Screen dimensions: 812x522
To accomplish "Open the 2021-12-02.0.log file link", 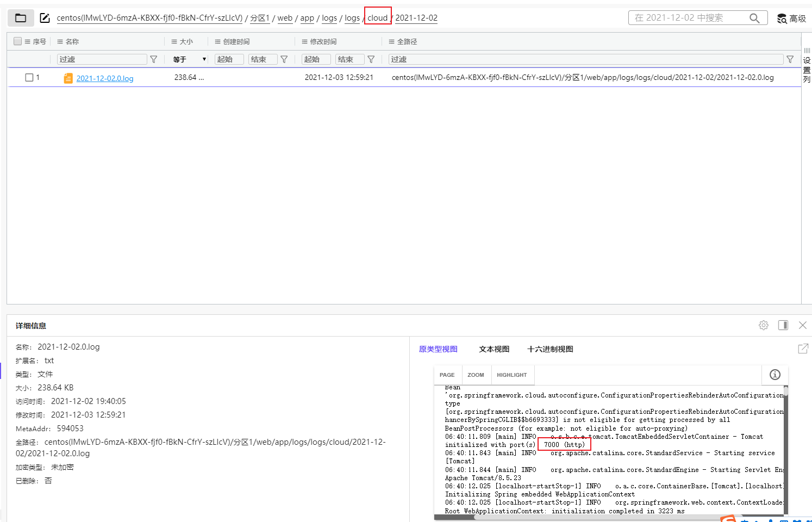I will click(x=105, y=78).
